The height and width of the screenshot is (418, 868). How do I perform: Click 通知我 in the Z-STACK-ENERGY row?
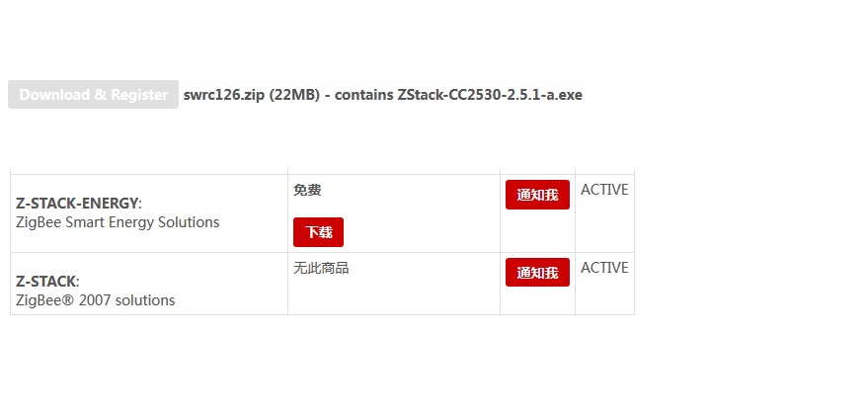[x=537, y=195]
